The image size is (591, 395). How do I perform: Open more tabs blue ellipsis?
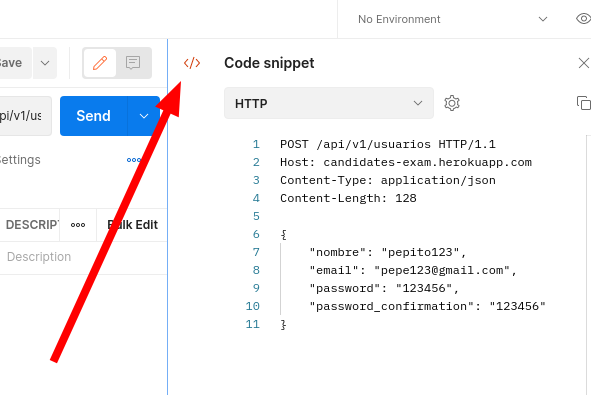[x=134, y=160]
